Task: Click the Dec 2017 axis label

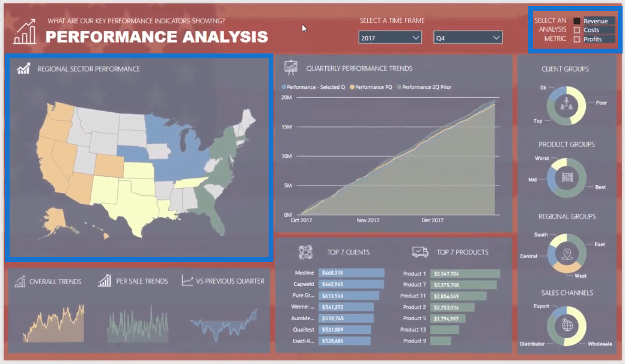Action: (x=432, y=220)
